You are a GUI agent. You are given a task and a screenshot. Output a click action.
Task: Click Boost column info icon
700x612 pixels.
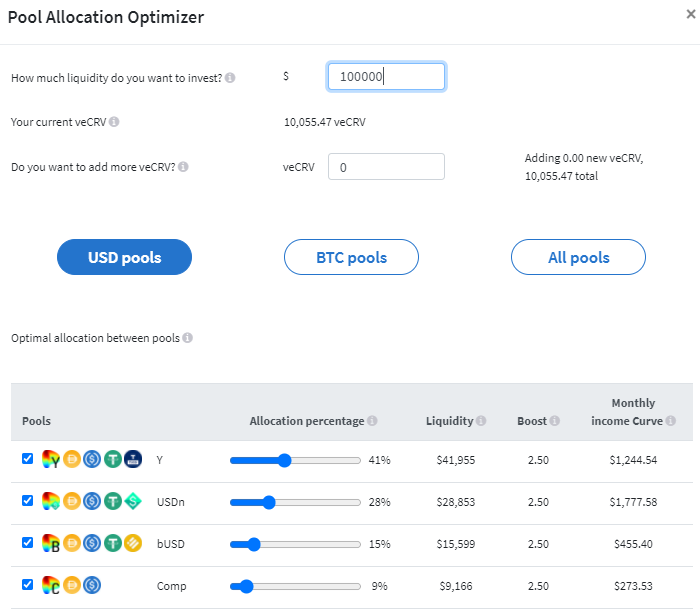tap(554, 420)
